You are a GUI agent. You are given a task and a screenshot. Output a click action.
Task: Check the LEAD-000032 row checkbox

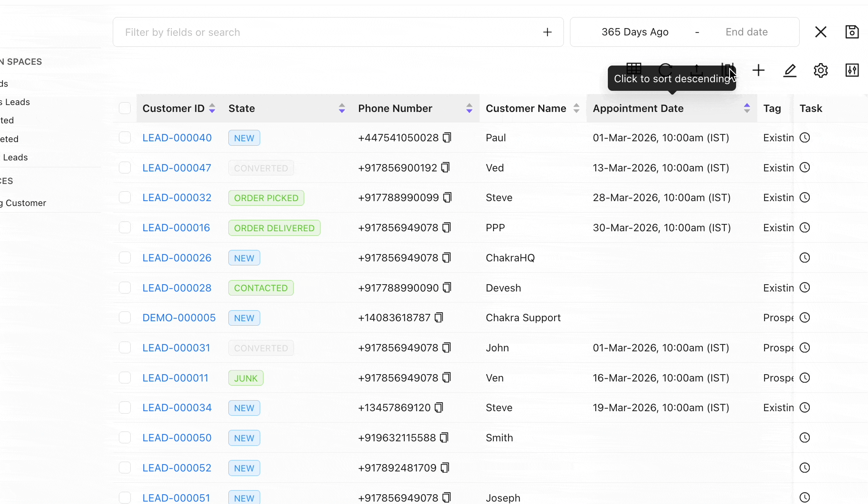coord(125,197)
